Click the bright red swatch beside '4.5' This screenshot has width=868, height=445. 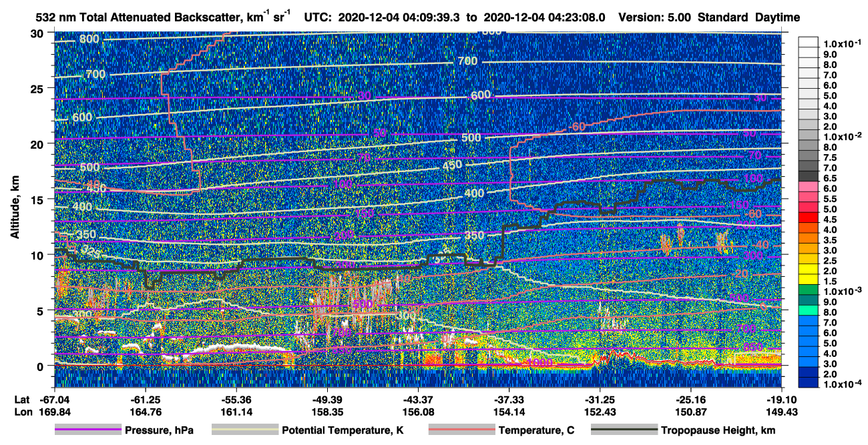[809, 219]
